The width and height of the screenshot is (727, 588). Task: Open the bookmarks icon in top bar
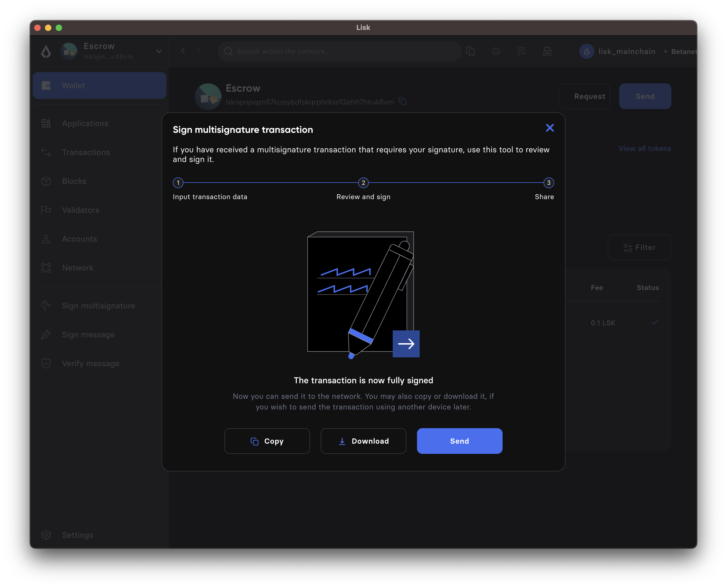(470, 51)
